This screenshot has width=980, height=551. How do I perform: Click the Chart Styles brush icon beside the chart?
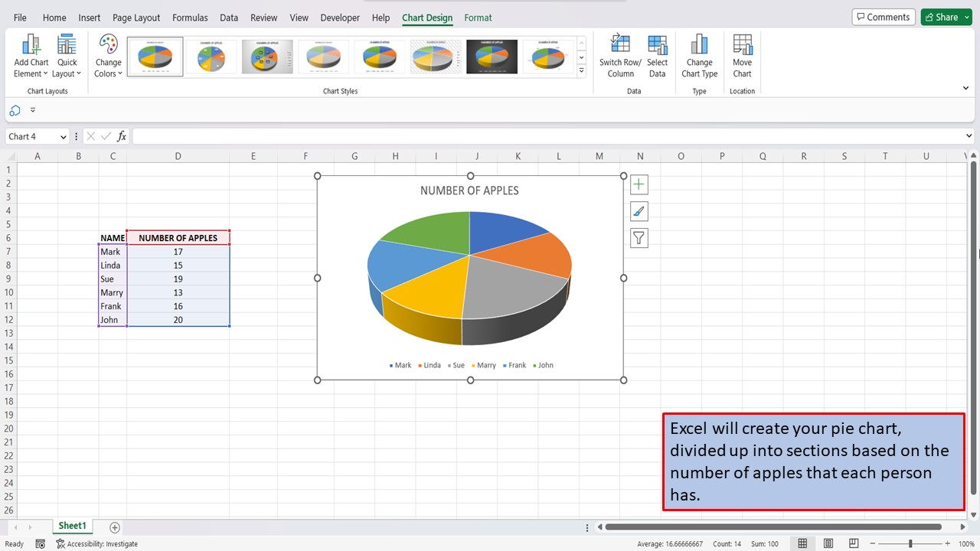click(639, 210)
